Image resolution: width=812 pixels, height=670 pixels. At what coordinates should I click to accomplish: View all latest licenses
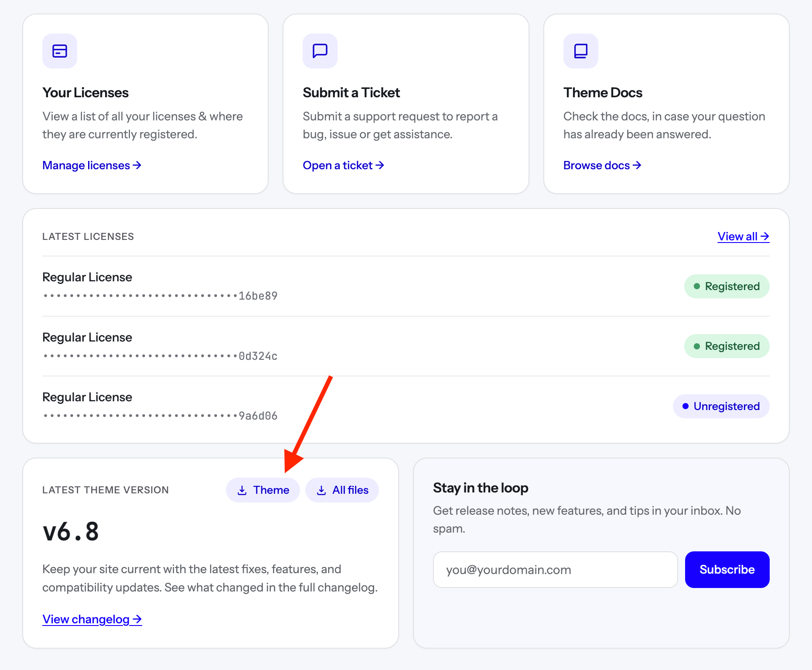(x=744, y=236)
